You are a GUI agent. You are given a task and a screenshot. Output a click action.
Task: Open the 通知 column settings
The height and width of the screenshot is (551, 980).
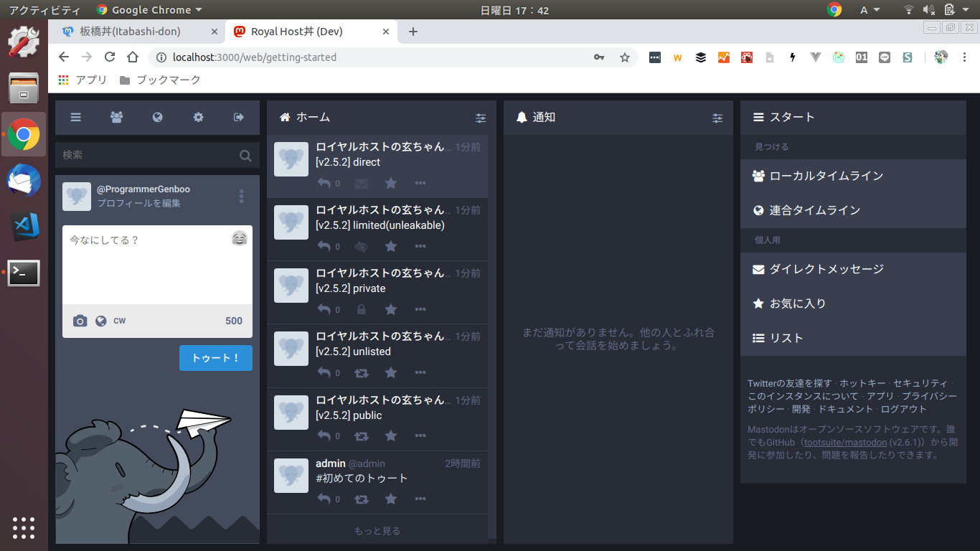pos(717,118)
